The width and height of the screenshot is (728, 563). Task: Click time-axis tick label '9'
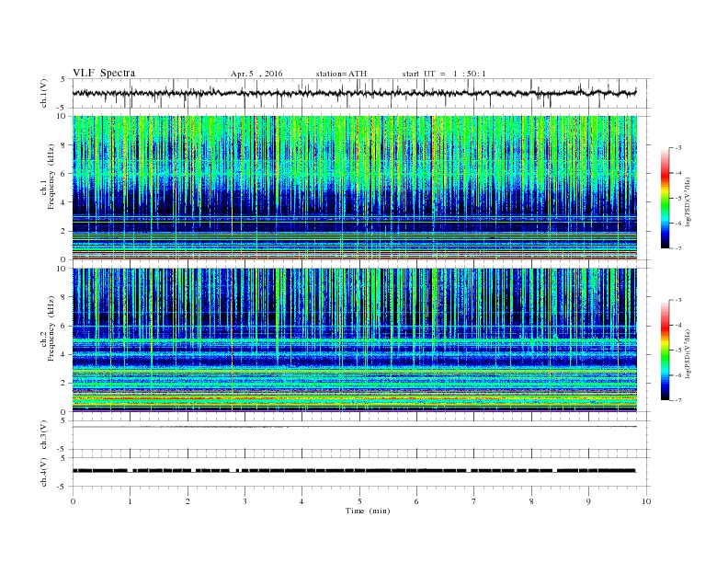588,501
